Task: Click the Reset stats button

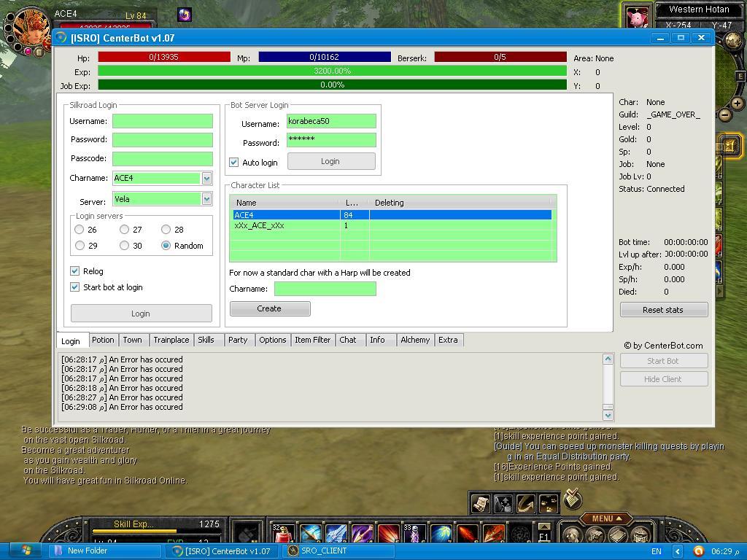Action: (664, 310)
